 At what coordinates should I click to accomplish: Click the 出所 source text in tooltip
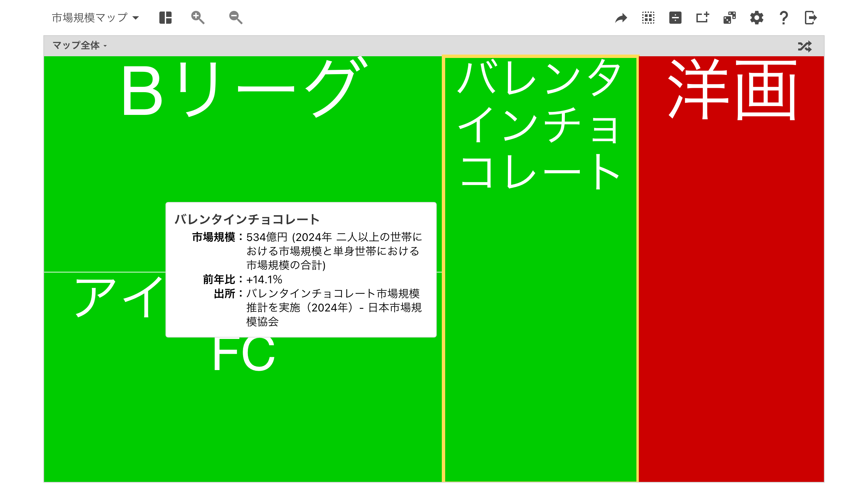[334, 307]
